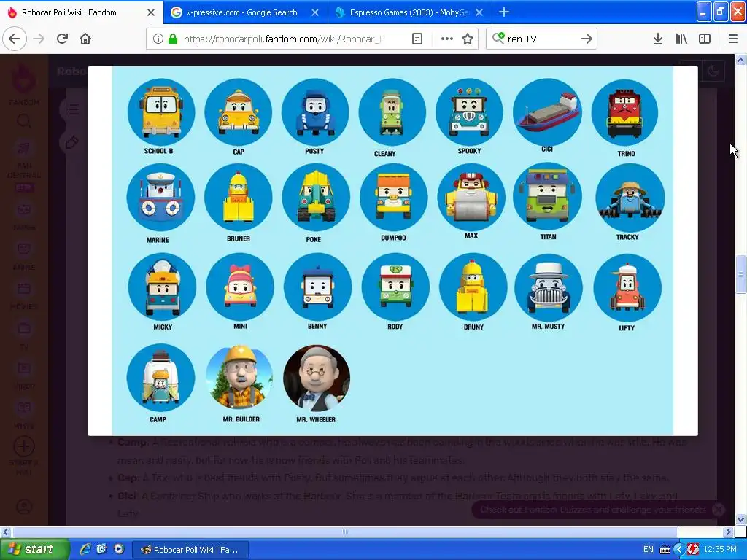This screenshot has height=560, width=747.
Task: Open the Firefox hamburger menu
Action: click(x=733, y=39)
